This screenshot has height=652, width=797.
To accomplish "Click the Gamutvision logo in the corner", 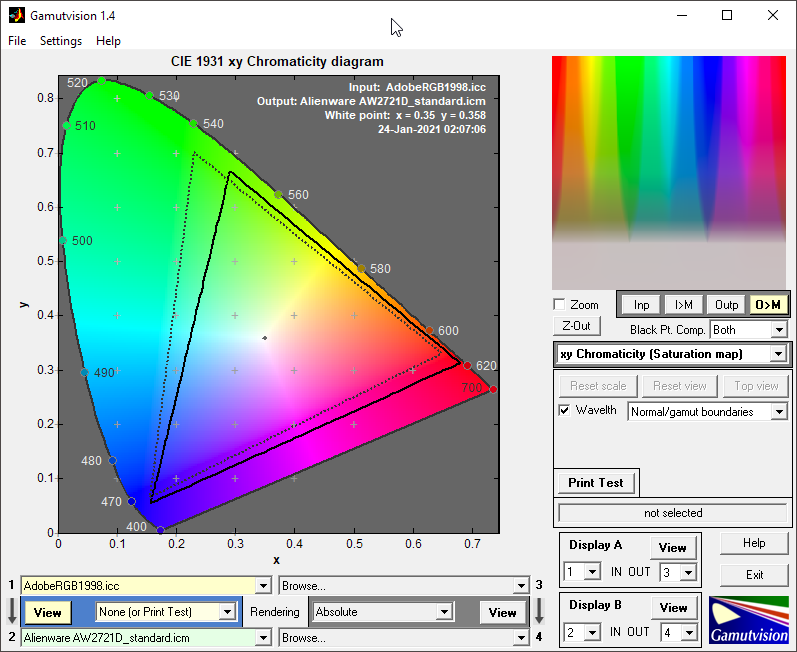I will pos(748,620).
